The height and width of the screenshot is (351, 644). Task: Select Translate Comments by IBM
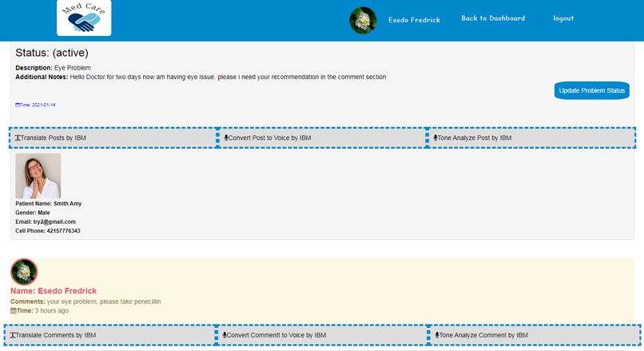point(110,335)
